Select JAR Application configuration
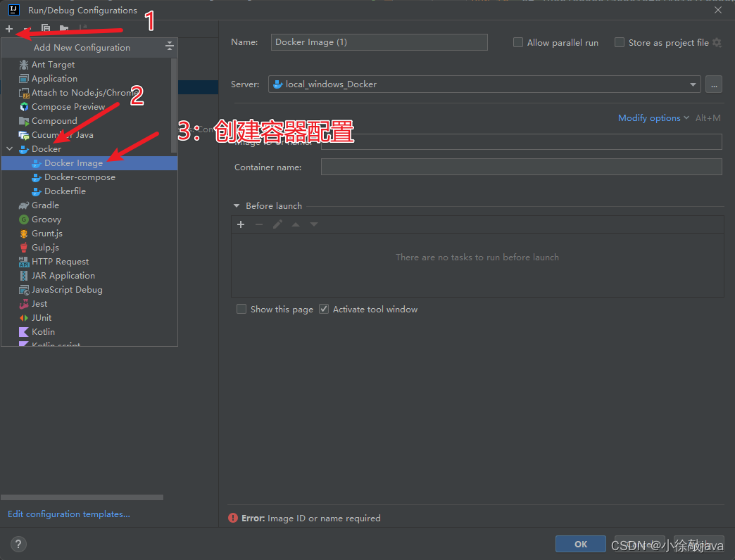735x560 pixels. (89, 275)
